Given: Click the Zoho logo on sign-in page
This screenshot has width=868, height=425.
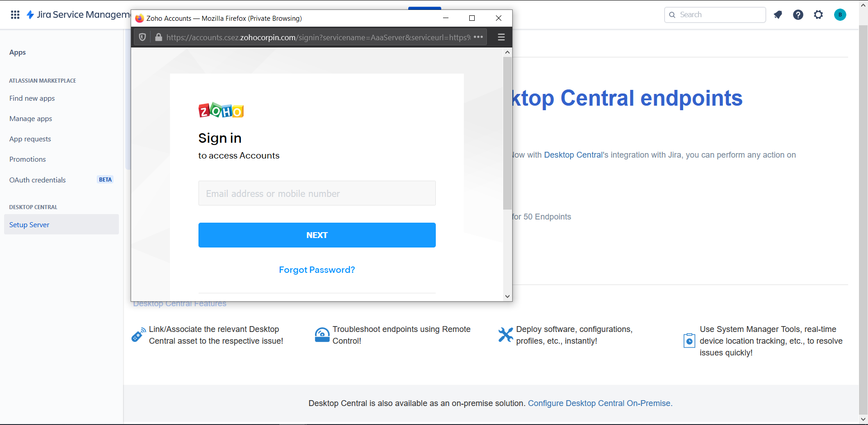Looking at the screenshot, I should [x=221, y=110].
